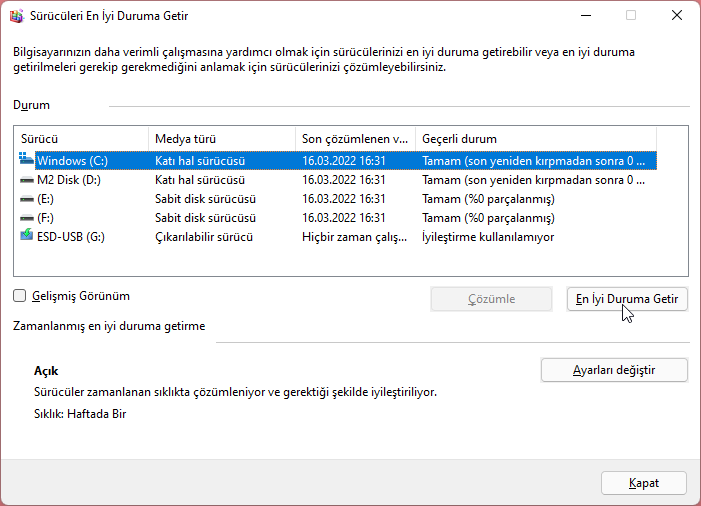The height and width of the screenshot is (506, 701).
Task: Click the defragmenter app icon in title bar
Action: [17, 16]
